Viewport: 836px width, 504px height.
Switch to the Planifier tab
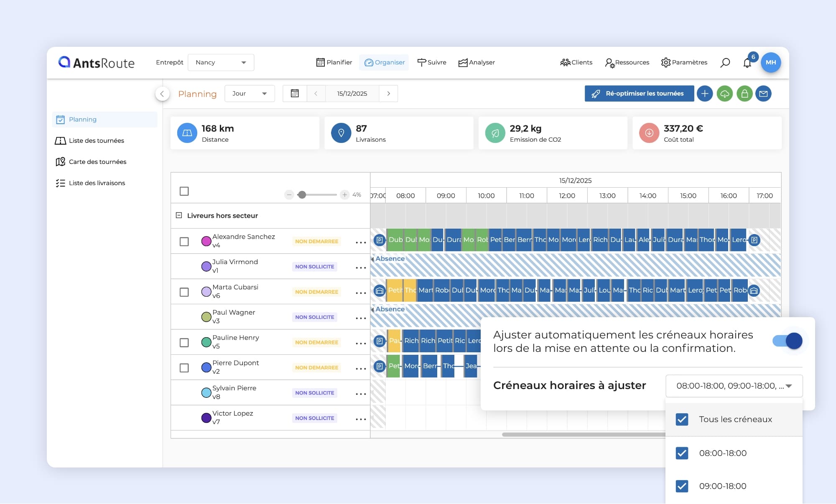[x=334, y=62]
